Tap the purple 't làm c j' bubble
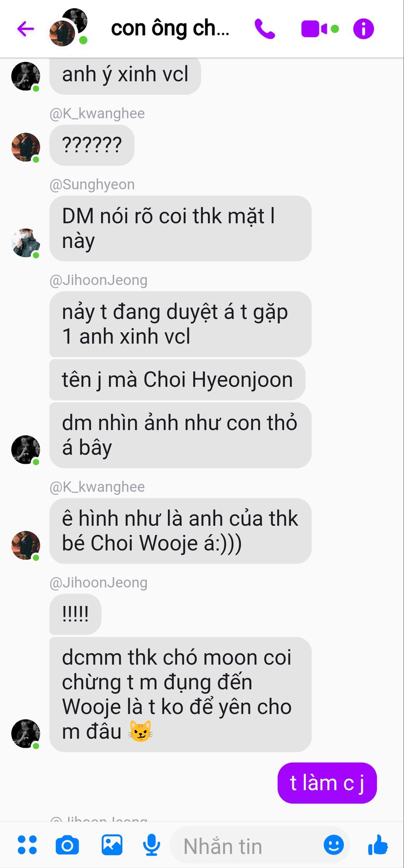This screenshot has height=868, width=404. 327,783
